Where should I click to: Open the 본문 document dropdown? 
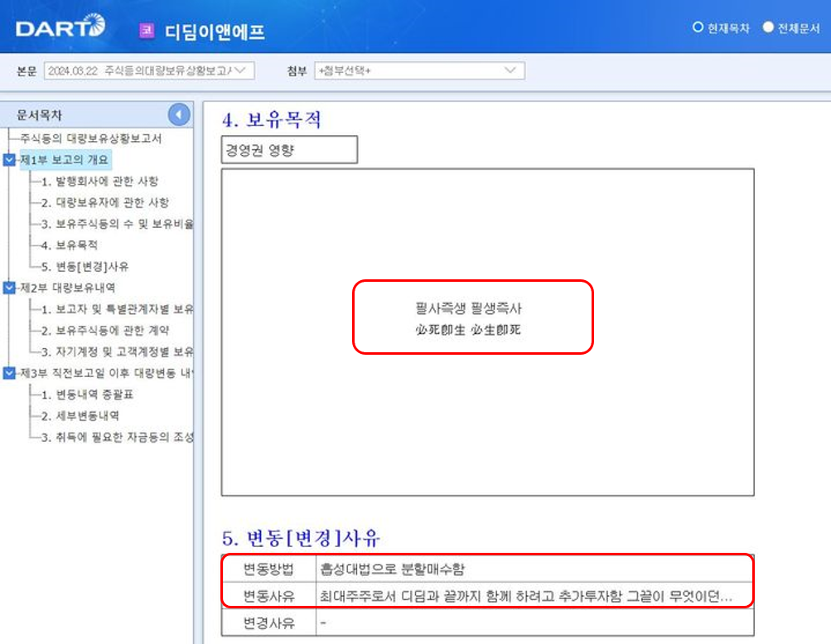coord(149,70)
